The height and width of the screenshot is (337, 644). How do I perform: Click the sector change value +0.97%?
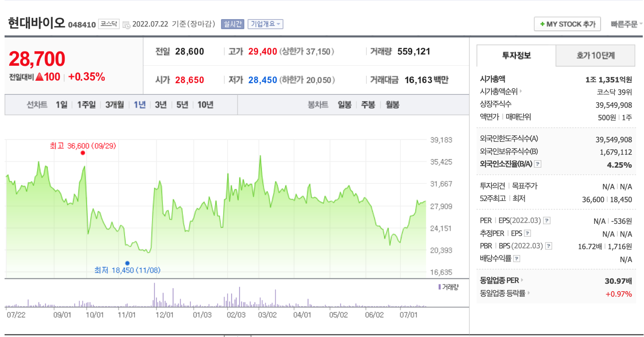[619, 294]
